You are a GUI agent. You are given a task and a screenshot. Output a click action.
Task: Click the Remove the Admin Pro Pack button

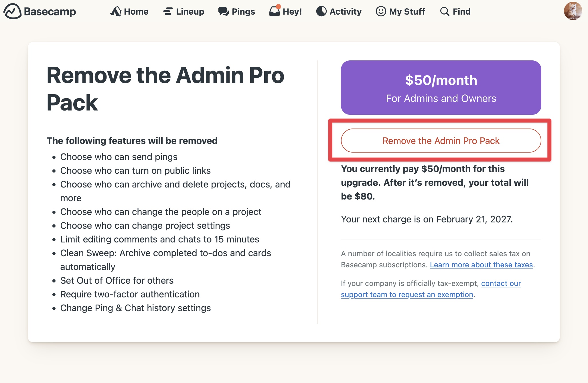441,141
